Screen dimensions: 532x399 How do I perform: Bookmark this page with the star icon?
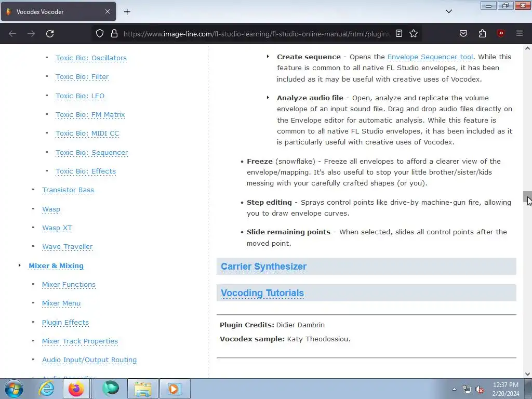pos(413,33)
